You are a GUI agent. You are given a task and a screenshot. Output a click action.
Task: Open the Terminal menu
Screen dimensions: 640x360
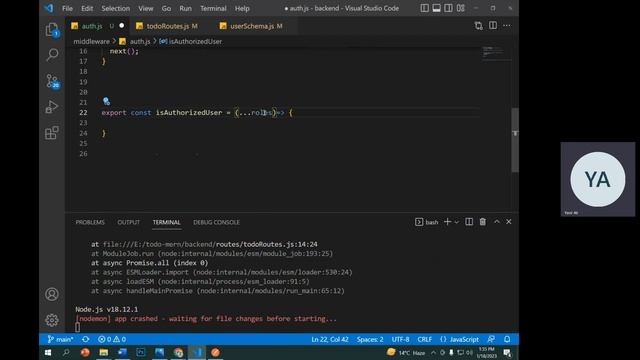click(213, 8)
